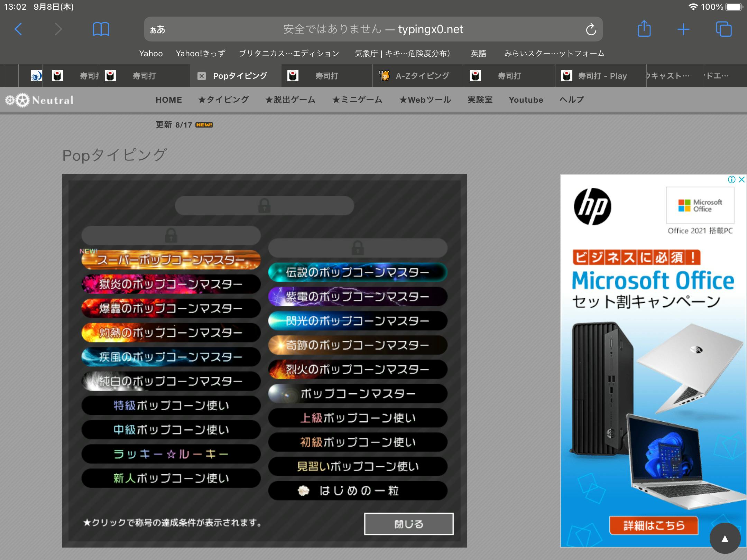Open the Yahoo bookmark link
The height and width of the screenshot is (560, 747).
(x=151, y=54)
